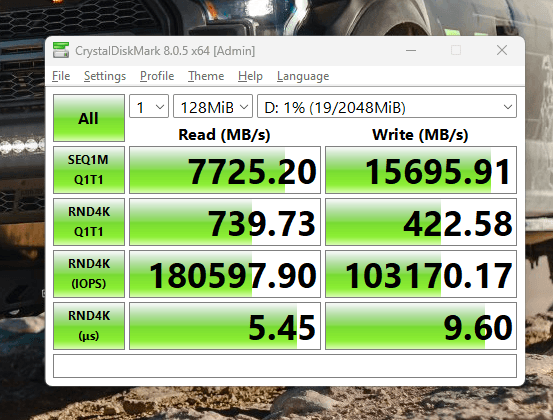Click the Read (MB/s) column header
This screenshot has height=420, width=553.
point(224,135)
